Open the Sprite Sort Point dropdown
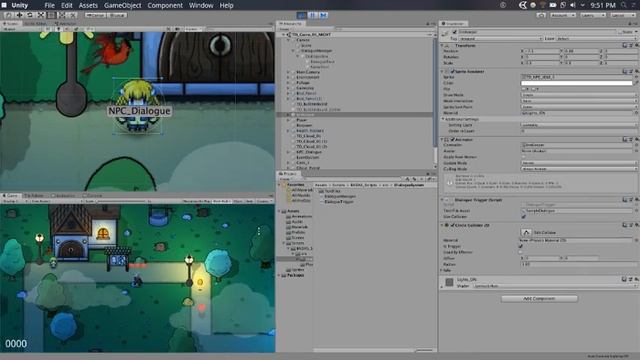Viewport: 640px width, 360px height. tap(579, 107)
